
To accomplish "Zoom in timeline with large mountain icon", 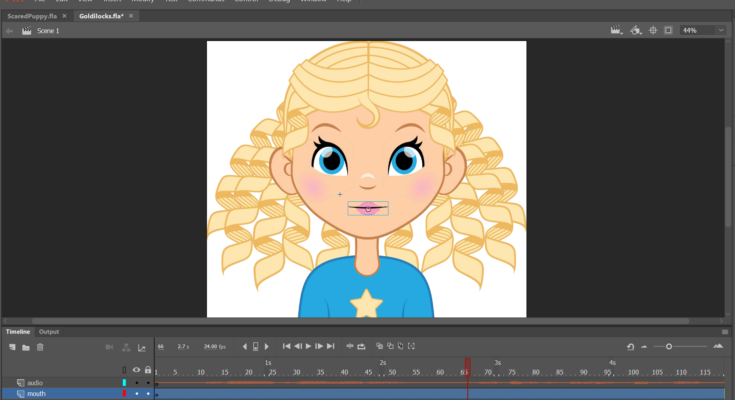I will (718, 346).
